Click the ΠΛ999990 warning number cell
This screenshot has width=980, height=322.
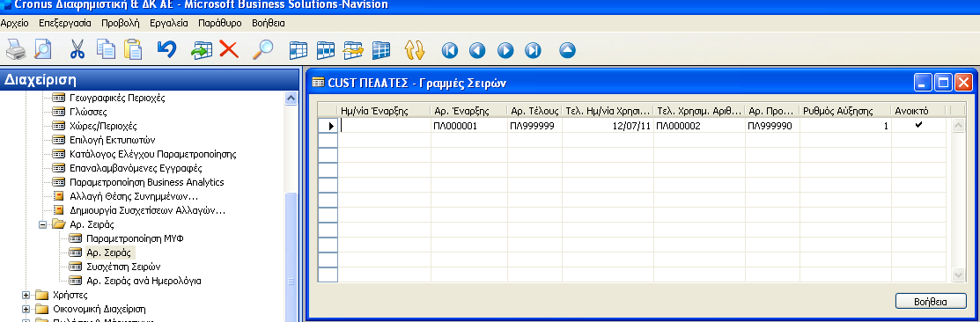[772, 126]
